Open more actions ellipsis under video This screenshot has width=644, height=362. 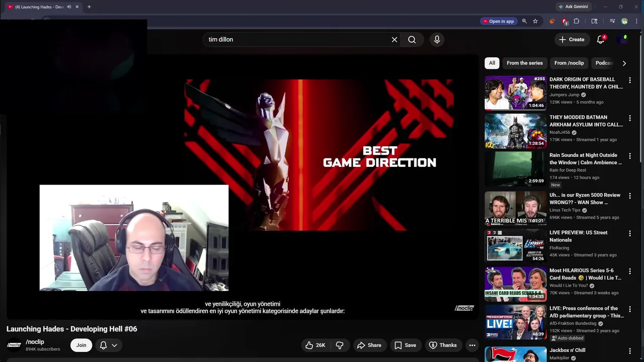472,345
